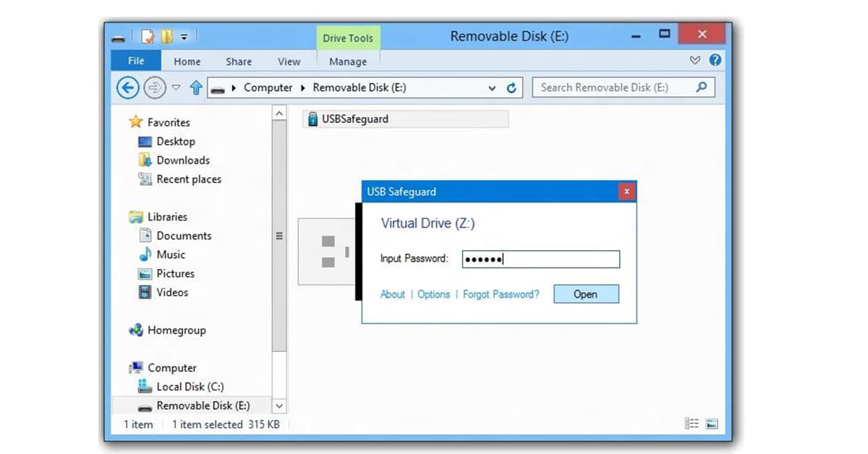Click the USBSafeguard padlock file icon

pos(312,119)
